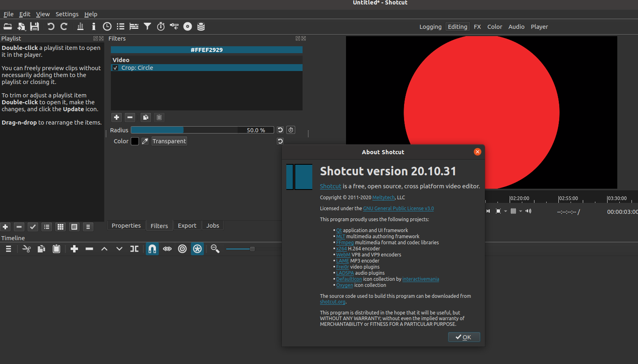
Task: Click the Redo arrow icon
Action: [64, 27]
